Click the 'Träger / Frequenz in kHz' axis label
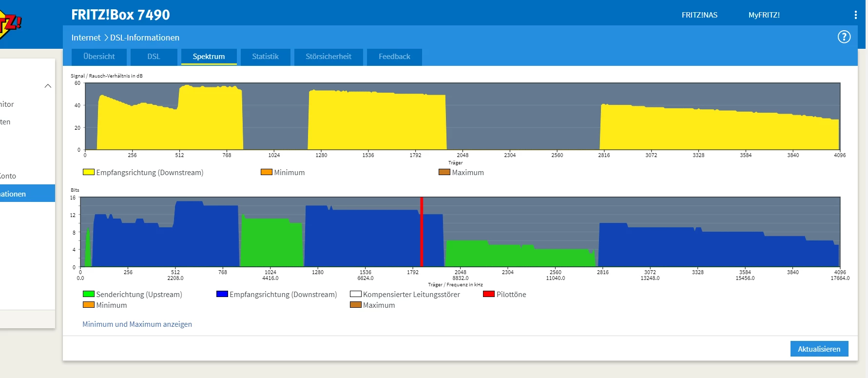868x378 pixels. (455, 284)
